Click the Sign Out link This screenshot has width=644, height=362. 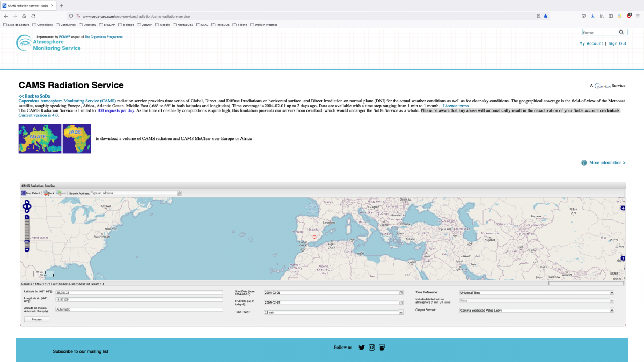click(x=617, y=43)
